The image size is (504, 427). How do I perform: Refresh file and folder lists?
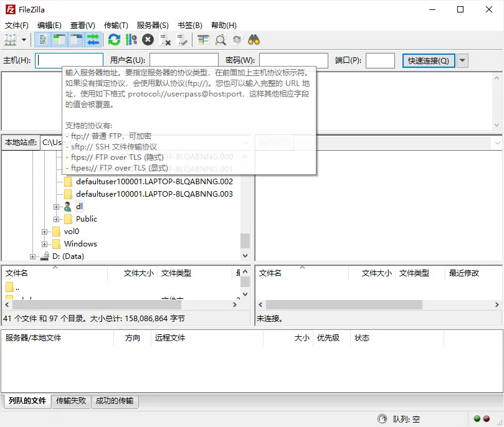114,40
